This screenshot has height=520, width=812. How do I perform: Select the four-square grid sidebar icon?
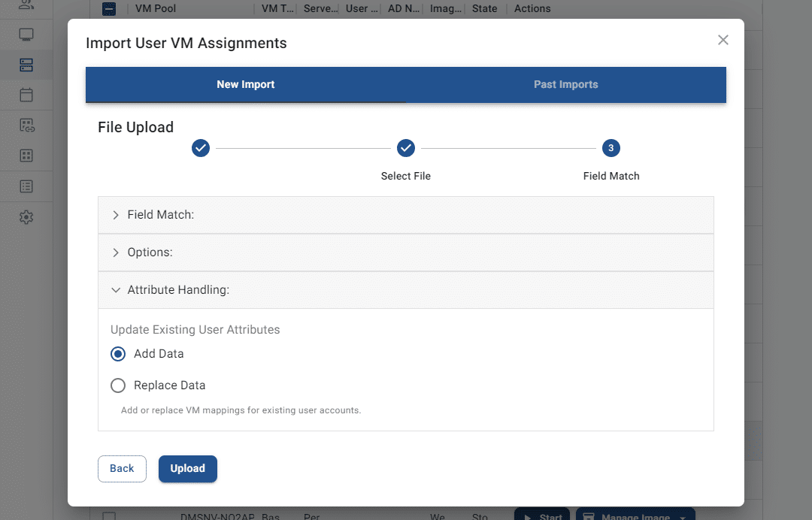[26, 156]
